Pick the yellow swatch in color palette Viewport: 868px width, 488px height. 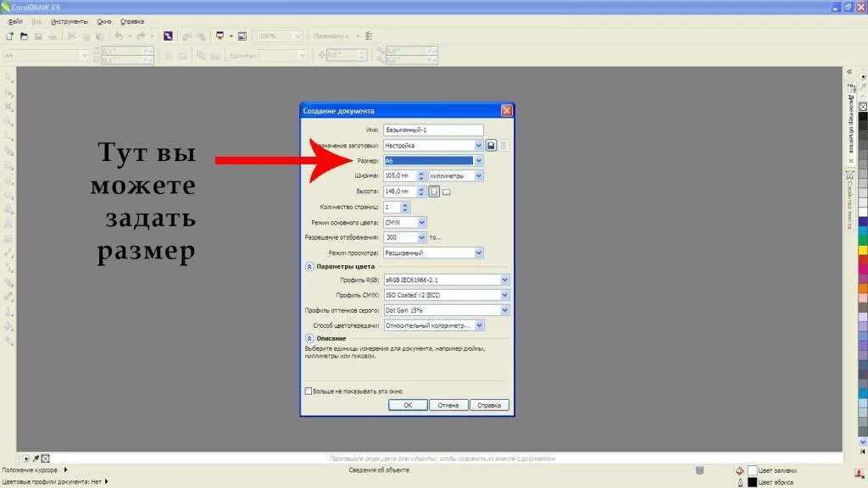(863, 250)
